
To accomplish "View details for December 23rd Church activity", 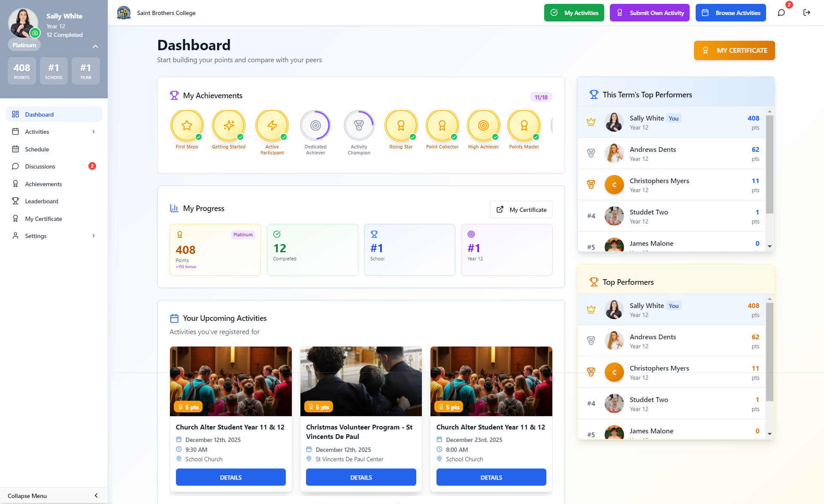I will click(491, 477).
